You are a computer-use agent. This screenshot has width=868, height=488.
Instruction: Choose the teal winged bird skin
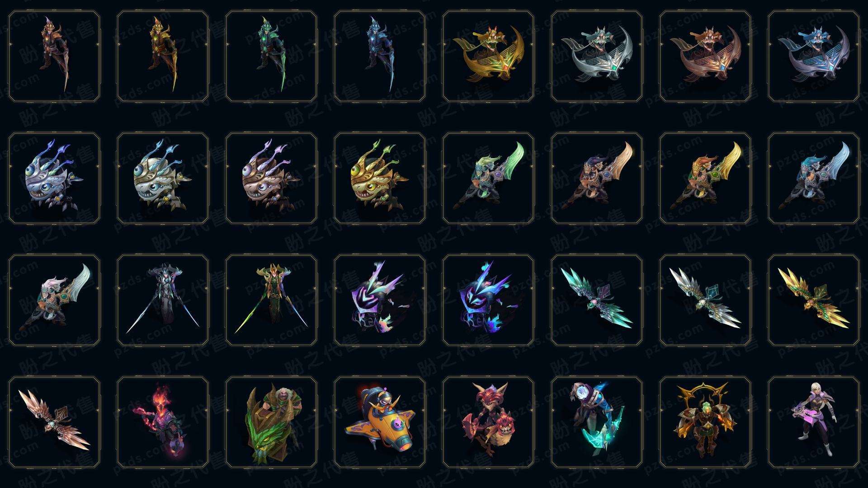coord(597,300)
